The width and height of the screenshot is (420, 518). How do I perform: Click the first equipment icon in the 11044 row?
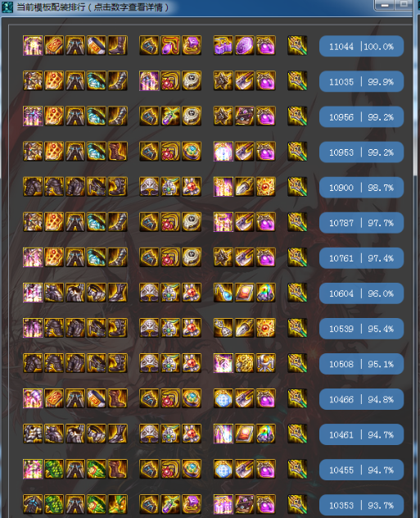tap(33, 46)
